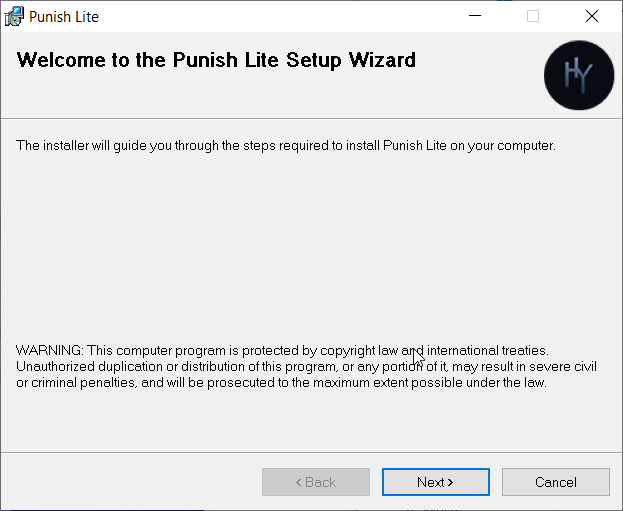
Task: Click the 'Punish Lite' title bar text
Action: [x=64, y=17]
